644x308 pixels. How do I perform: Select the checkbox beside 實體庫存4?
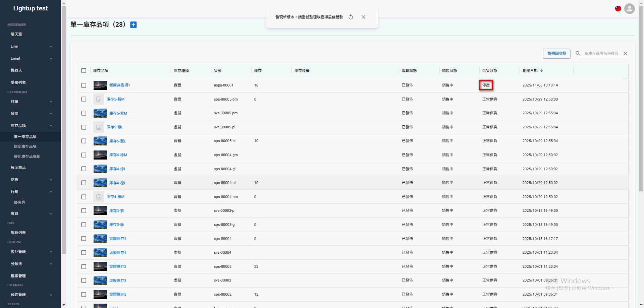tap(84, 238)
